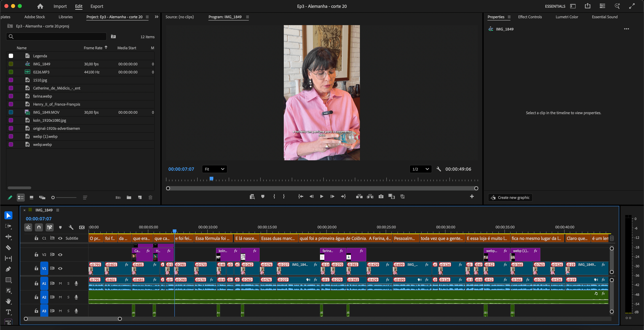Expand hidden project panel tabs chevron
The width and height of the screenshot is (644, 330).
pyautogui.click(x=156, y=17)
